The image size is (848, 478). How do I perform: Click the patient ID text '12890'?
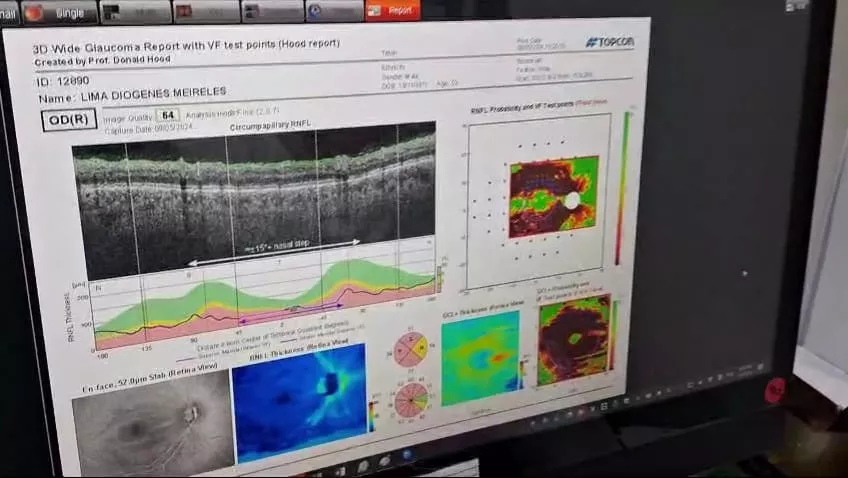tap(73, 81)
